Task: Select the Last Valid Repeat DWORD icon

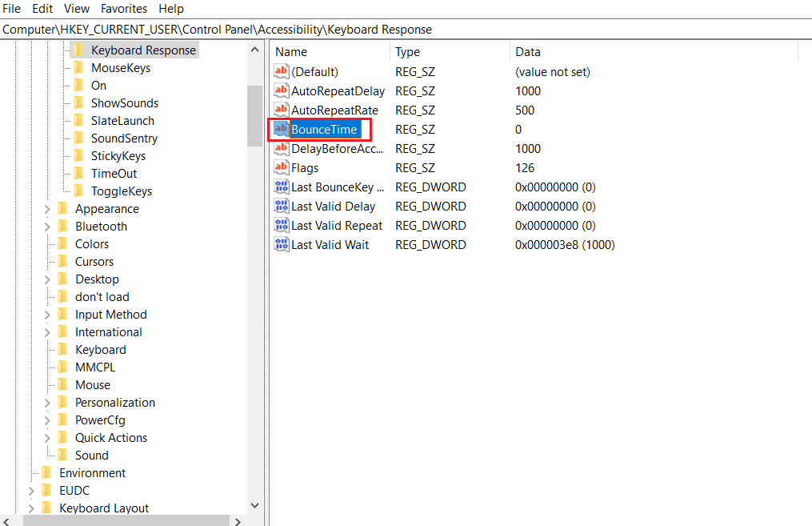Action: pos(281,225)
